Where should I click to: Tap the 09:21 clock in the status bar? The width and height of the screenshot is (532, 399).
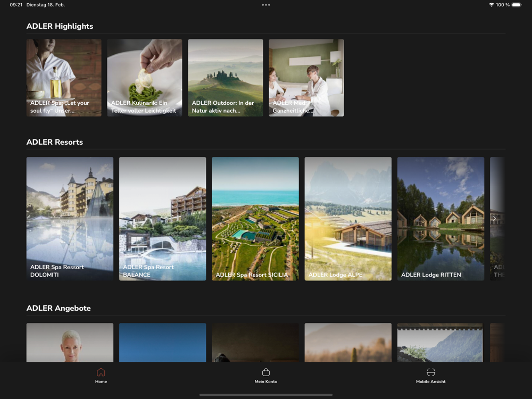pyautogui.click(x=16, y=5)
